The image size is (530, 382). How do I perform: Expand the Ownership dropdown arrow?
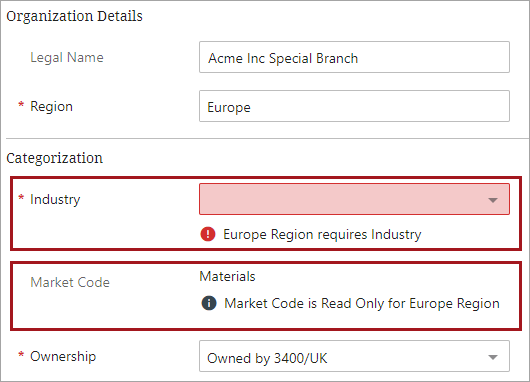tap(493, 357)
